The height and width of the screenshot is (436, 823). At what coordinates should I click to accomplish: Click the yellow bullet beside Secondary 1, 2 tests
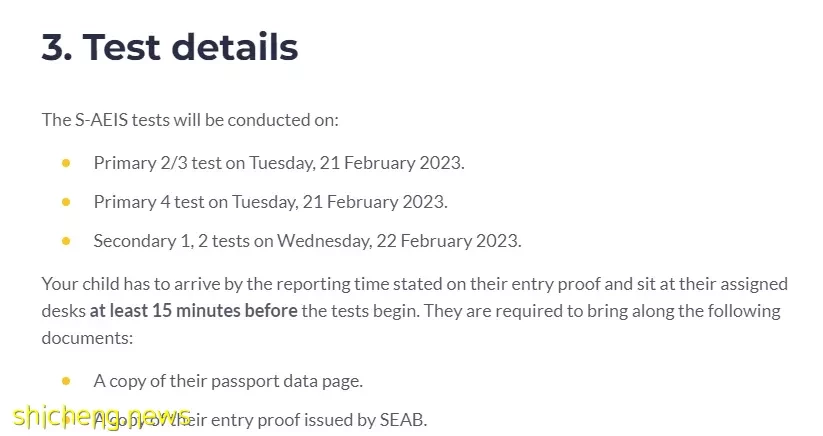(x=66, y=241)
